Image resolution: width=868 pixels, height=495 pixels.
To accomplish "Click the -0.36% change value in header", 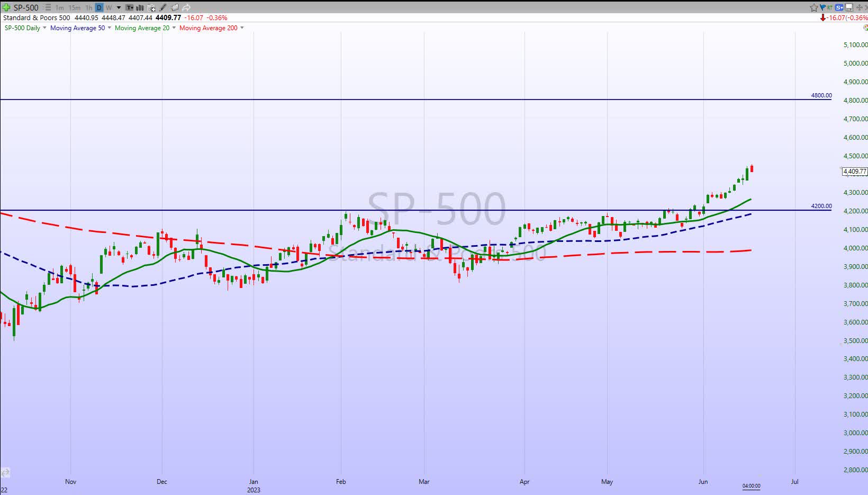I will (217, 17).
